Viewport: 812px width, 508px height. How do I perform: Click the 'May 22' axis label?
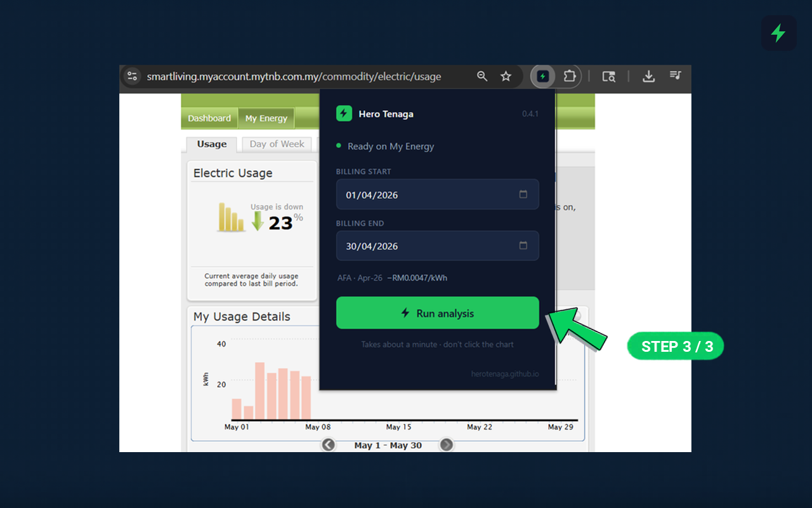pyautogui.click(x=480, y=427)
